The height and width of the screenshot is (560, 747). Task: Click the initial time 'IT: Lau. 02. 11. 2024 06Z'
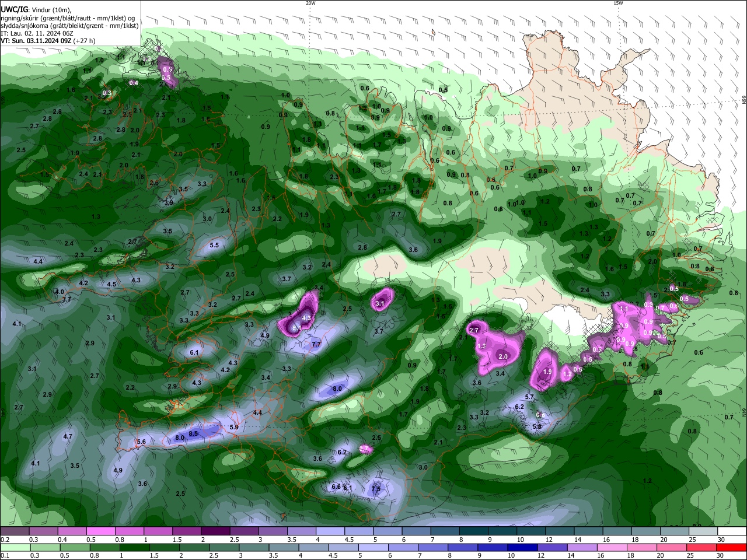[37, 33]
